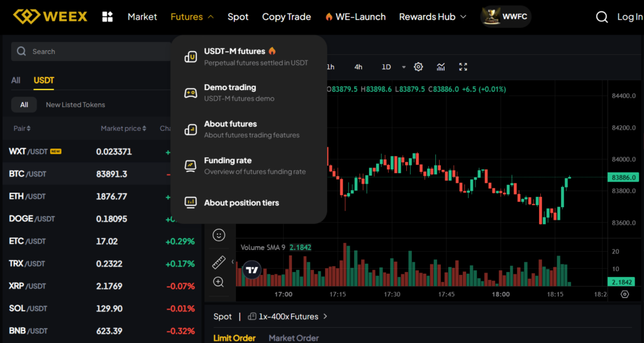Switch to the Market Order tab
This screenshot has width=644, height=343.
294,338
